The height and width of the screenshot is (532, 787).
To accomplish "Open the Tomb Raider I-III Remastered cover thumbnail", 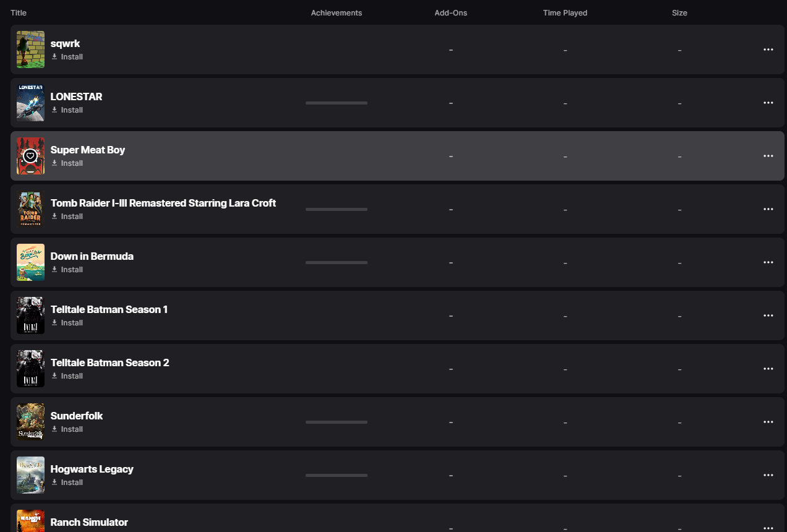I will [30, 209].
